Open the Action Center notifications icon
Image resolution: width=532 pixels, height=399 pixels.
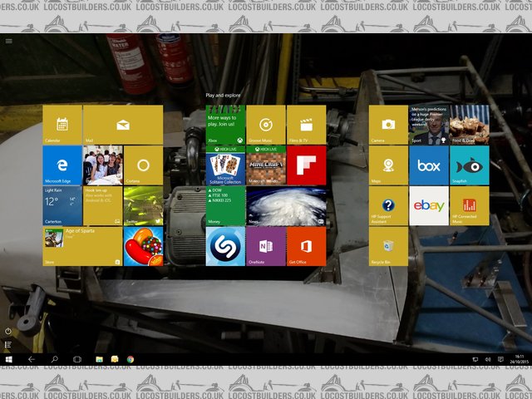[500, 360]
